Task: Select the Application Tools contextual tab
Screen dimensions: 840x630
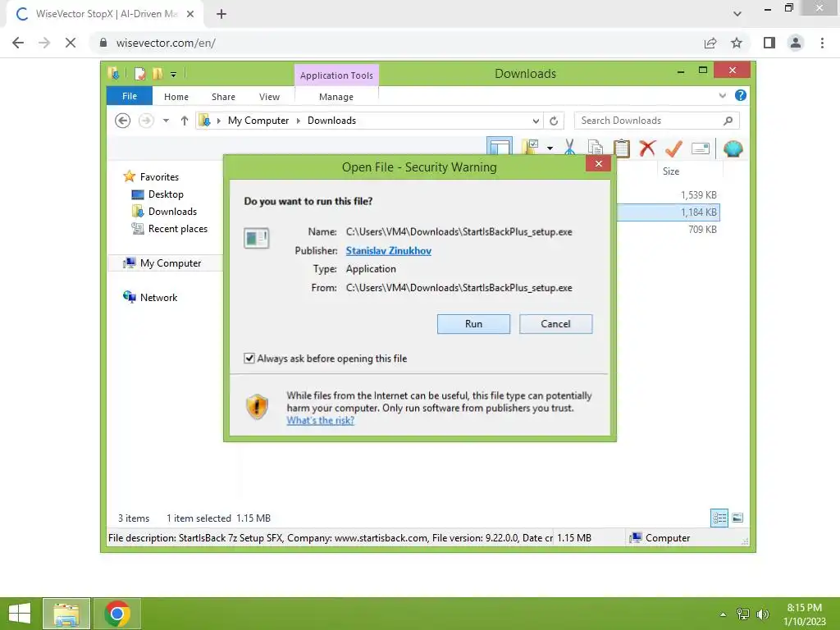Action: pos(336,75)
